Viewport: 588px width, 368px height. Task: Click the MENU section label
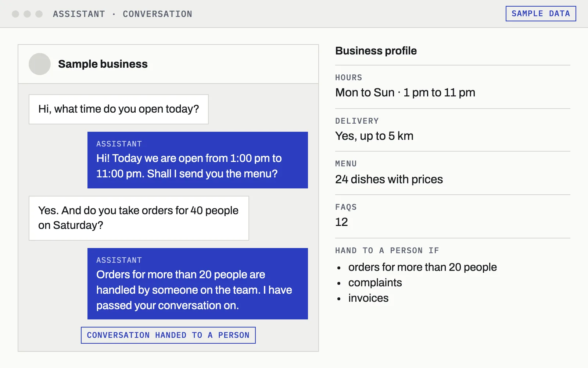346,164
